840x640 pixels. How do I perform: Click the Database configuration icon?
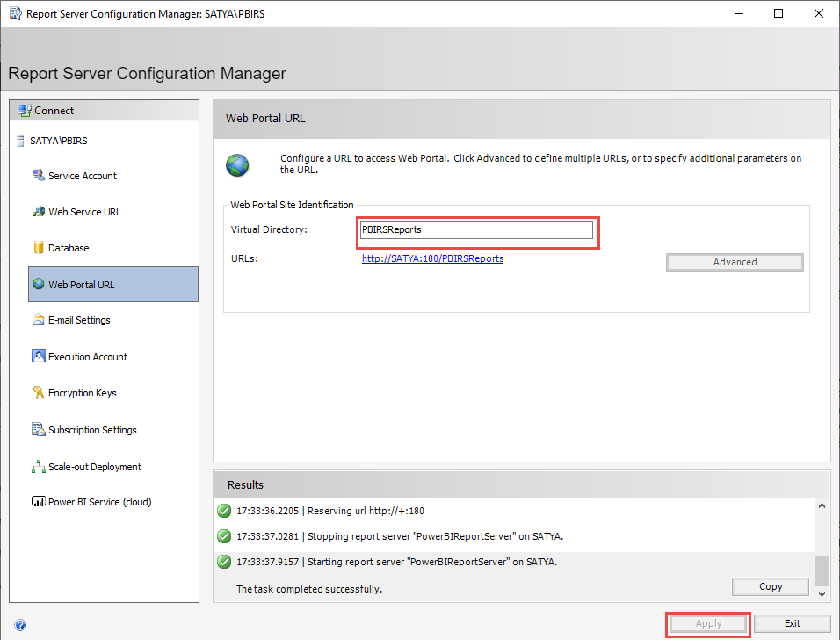(x=39, y=247)
